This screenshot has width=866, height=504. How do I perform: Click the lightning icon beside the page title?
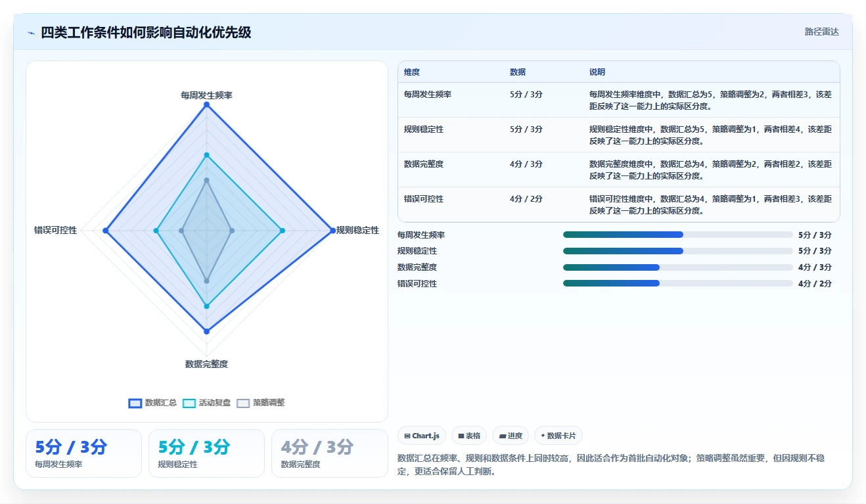tap(31, 33)
